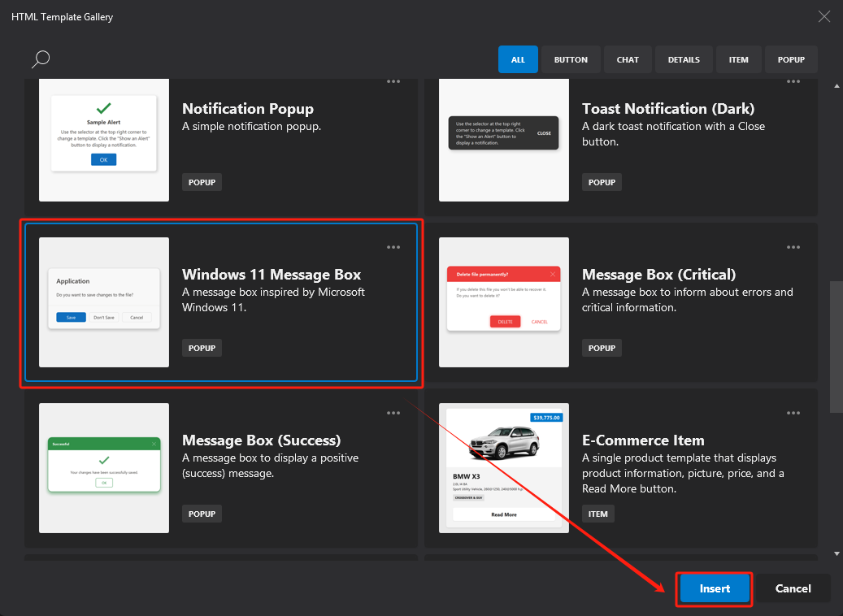843x616 pixels.
Task: Click the Windows 11 Message Box title
Action: (272, 274)
